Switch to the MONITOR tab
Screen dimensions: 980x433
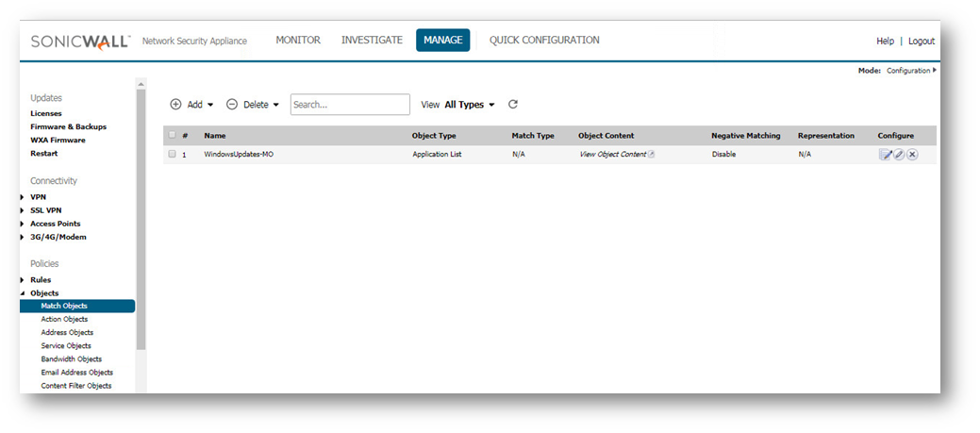298,41
